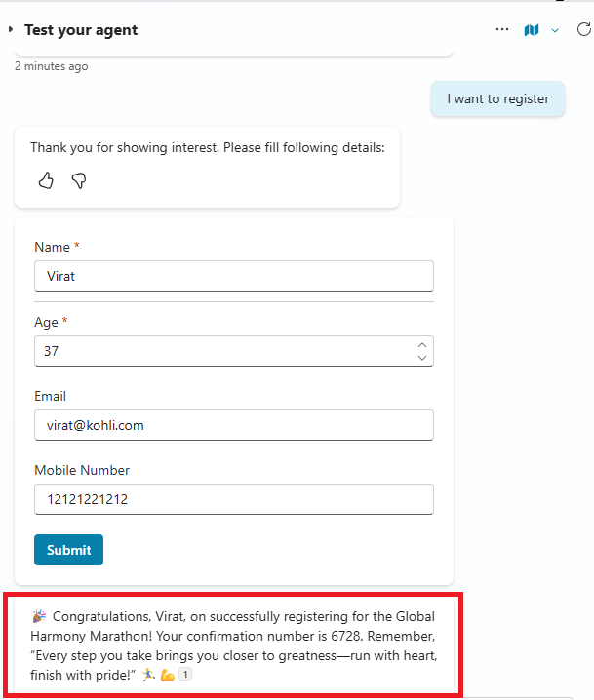This screenshot has height=700, width=594.
Task: Open the more options ellipsis menu
Action: [502, 30]
